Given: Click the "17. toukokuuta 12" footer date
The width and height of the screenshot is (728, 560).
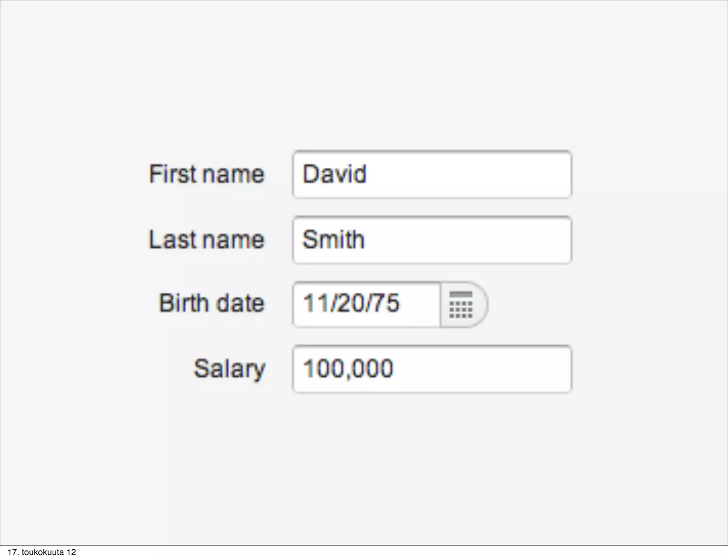Looking at the screenshot, I should click(x=42, y=552).
